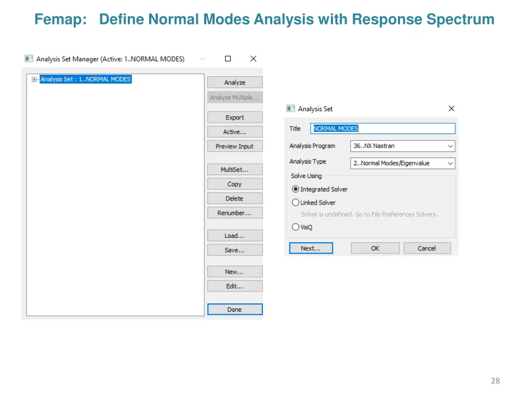Close the Analysis Set Manager window

coord(253,59)
